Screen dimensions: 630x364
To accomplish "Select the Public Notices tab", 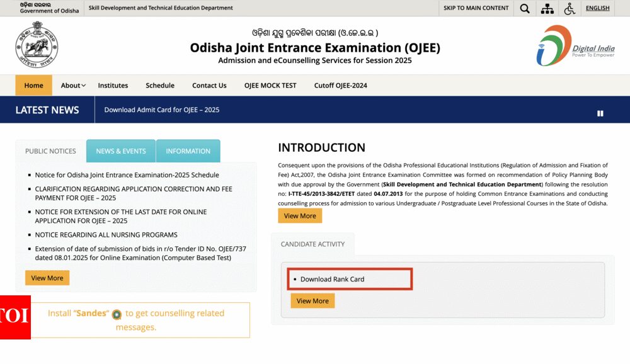I will click(50, 151).
